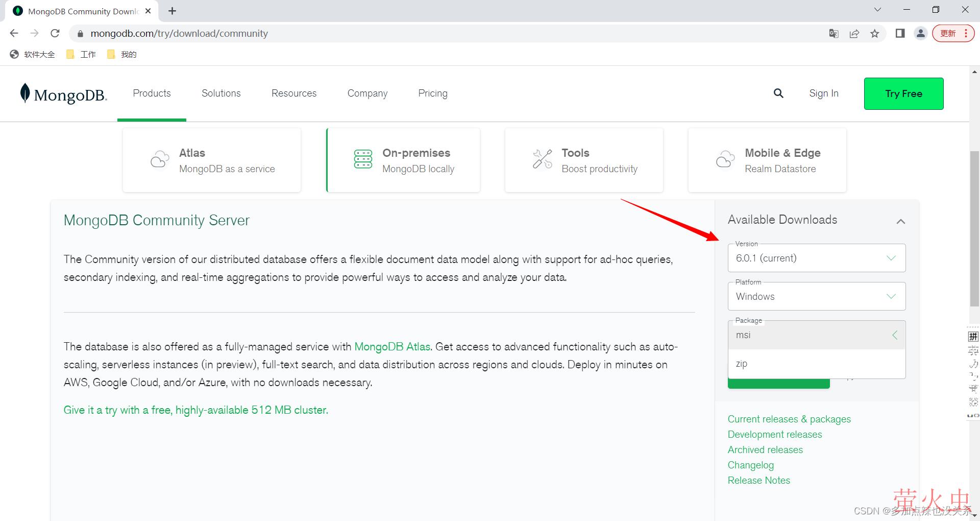
Task: Click the Google Translate icon in address bar
Action: [834, 34]
